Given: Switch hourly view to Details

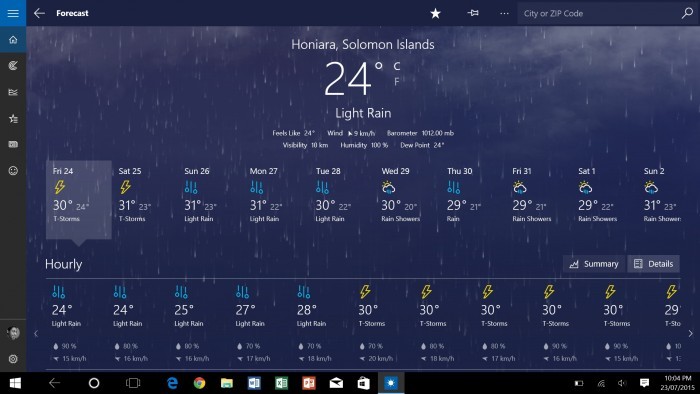Looking at the screenshot, I should [x=654, y=264].
